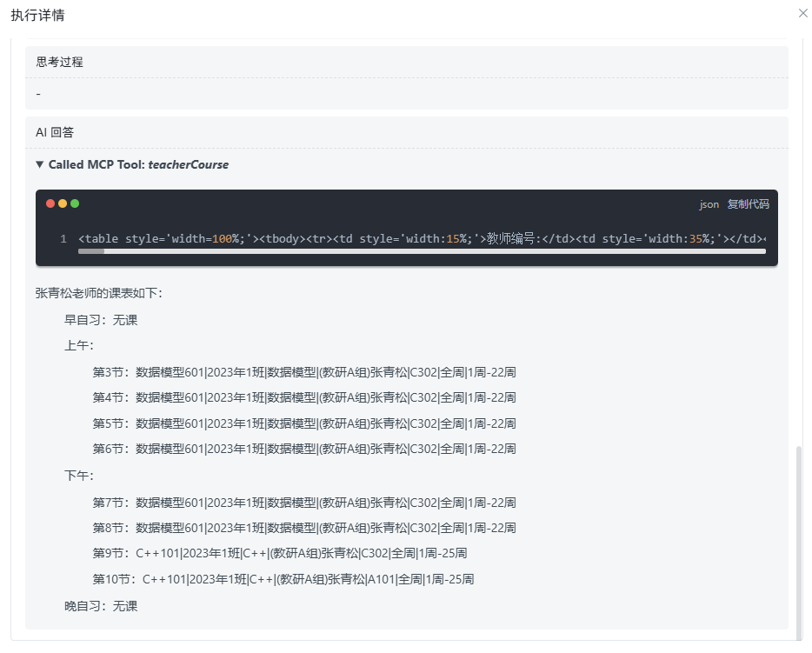The image size is (812, 653).
Task: Click the 第6节 数据模型601 row
Action: click(304, 449)
